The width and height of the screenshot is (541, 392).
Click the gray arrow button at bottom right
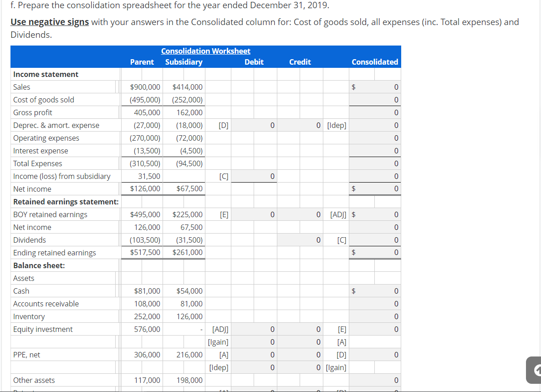pyautogui.click(x=534, y=370)
